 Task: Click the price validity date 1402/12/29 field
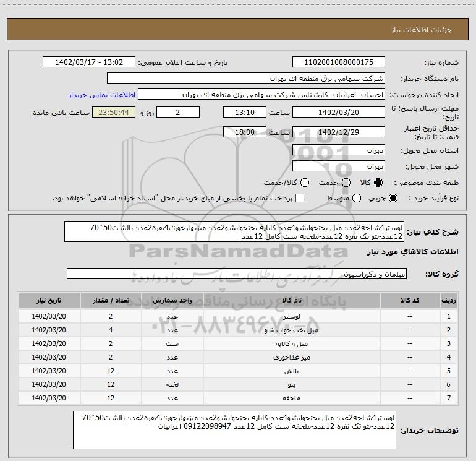coord(339,132)
